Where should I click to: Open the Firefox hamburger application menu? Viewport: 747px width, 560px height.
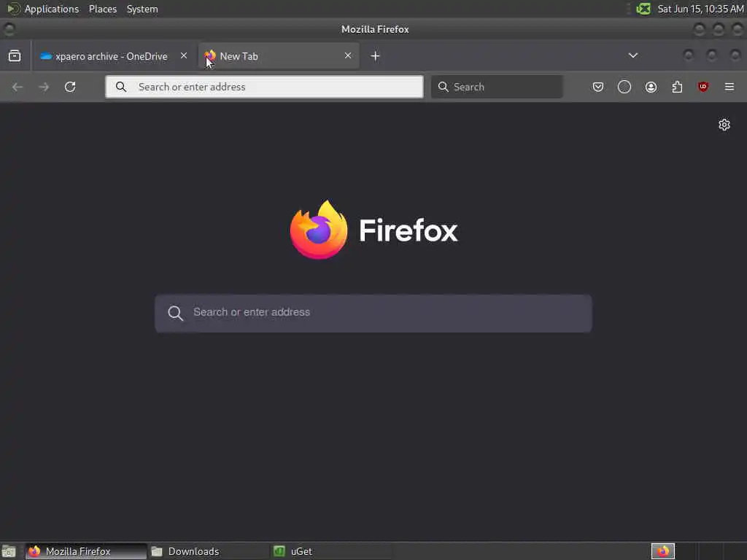[729, 87]
